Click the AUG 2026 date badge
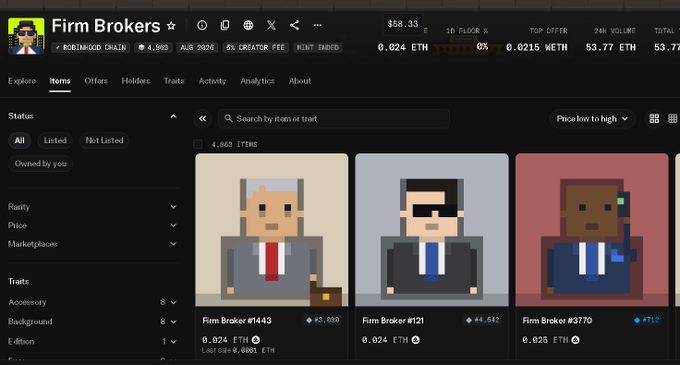The width and height of the screenshot is (680, 365). pos(197,48)
